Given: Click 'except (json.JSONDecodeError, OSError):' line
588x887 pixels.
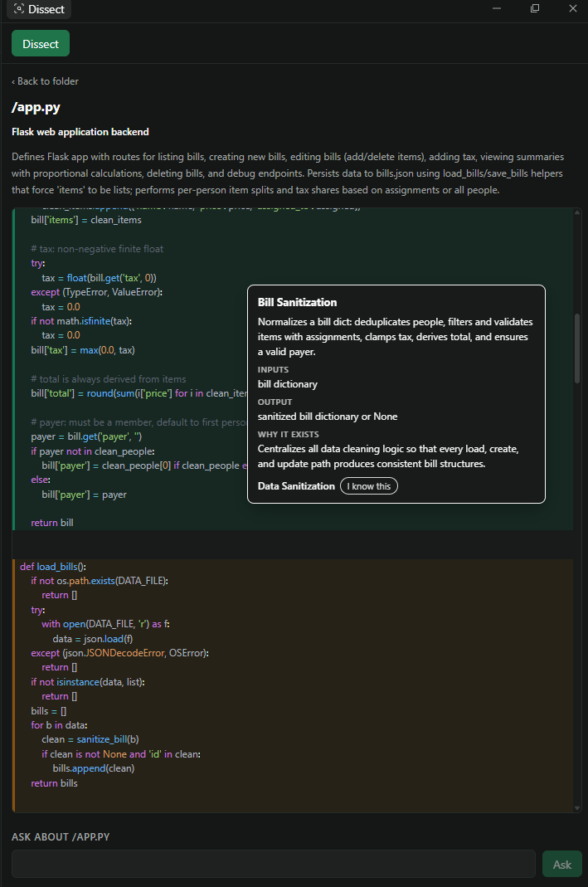Looking at the screenshot, I should point(120,653).
